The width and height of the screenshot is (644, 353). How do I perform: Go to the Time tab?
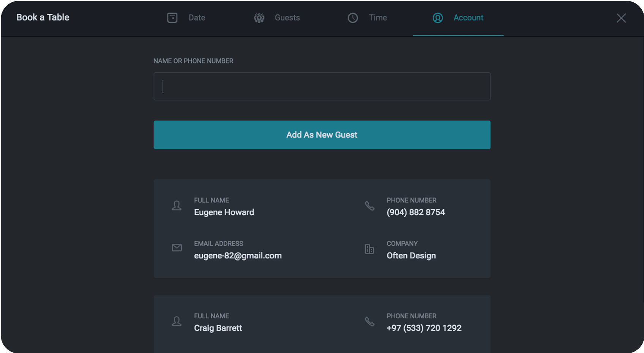pos(377,18)
